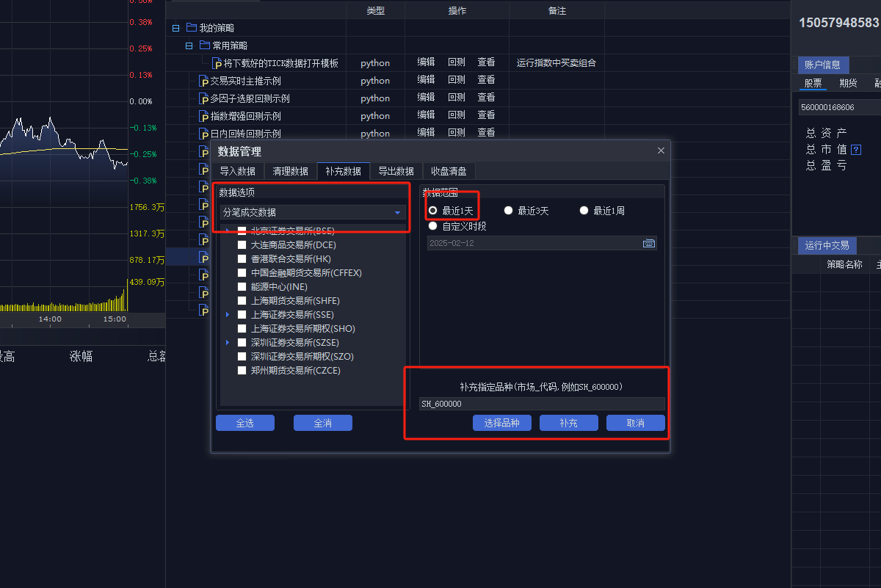Select the 日内回转回测示例 strategy file icon
881x588 pixels.
[x=204, y=134]
